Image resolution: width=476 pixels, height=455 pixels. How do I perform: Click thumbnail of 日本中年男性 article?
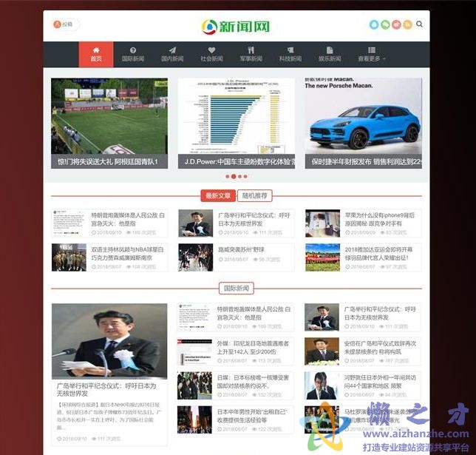point(194,419)
